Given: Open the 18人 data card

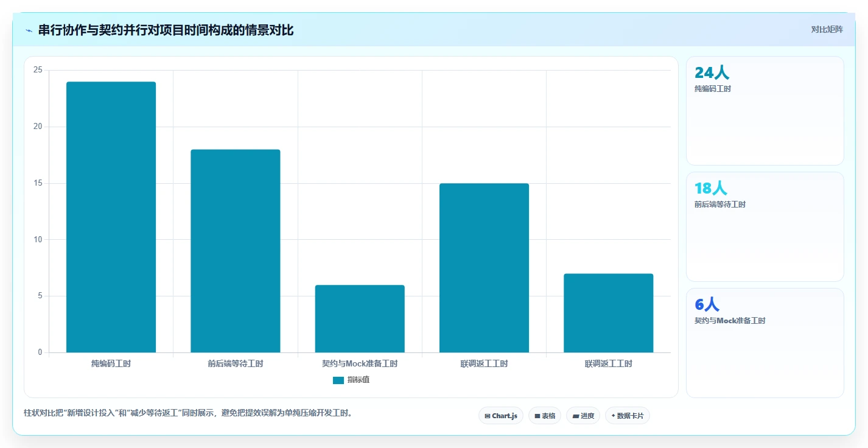Looking at the screenshot, I should pos(765,226).
